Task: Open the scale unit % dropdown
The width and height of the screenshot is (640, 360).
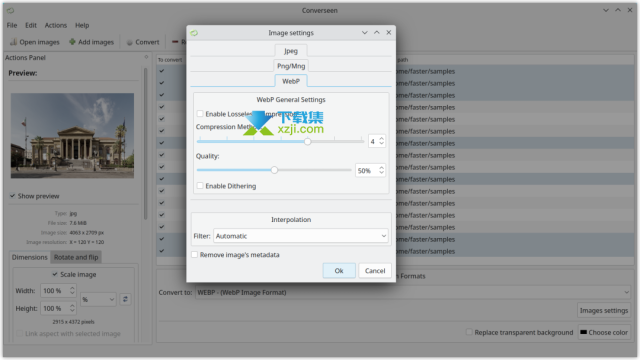Action: click(98, 299)
